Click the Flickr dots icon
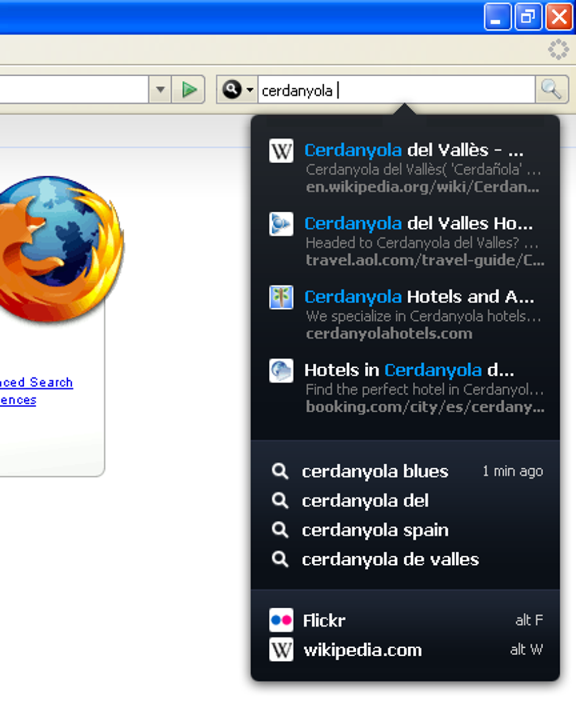The height and width of the screenshot is (728, 576). (281, 620)
